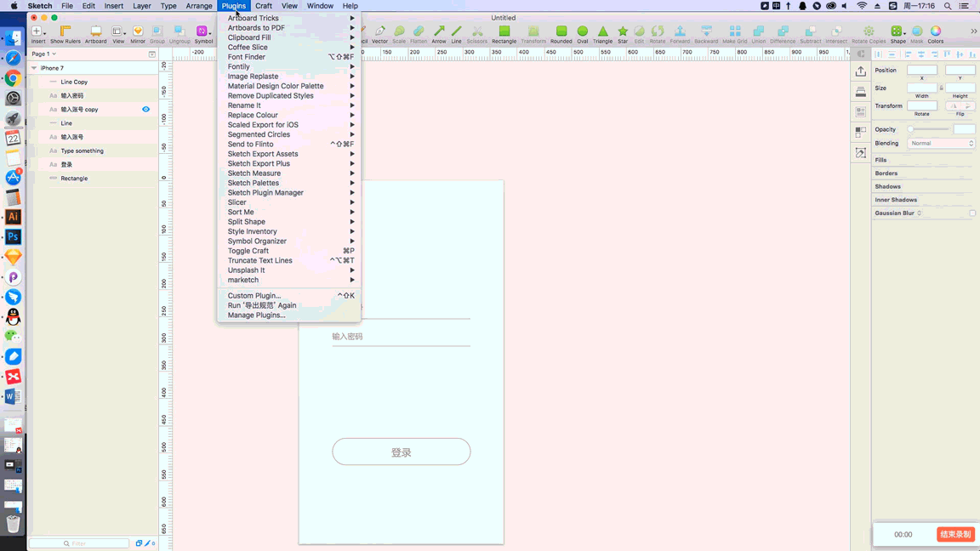Image resolution: width=980 pixels, height=551 pixels.
Task: Toggle the Gaussian Blur checkbox
Action: point(972,213)
